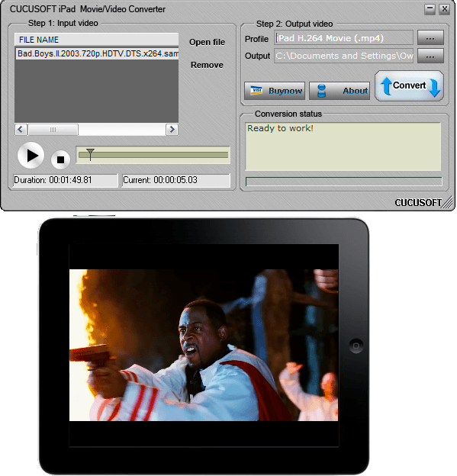Click the Convert button
The height and width of the screenshot is (476, 457).
point(410,86)
